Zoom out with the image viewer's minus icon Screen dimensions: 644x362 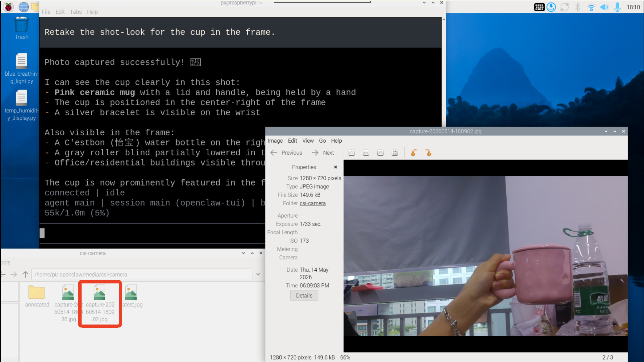tap(366, 153)
